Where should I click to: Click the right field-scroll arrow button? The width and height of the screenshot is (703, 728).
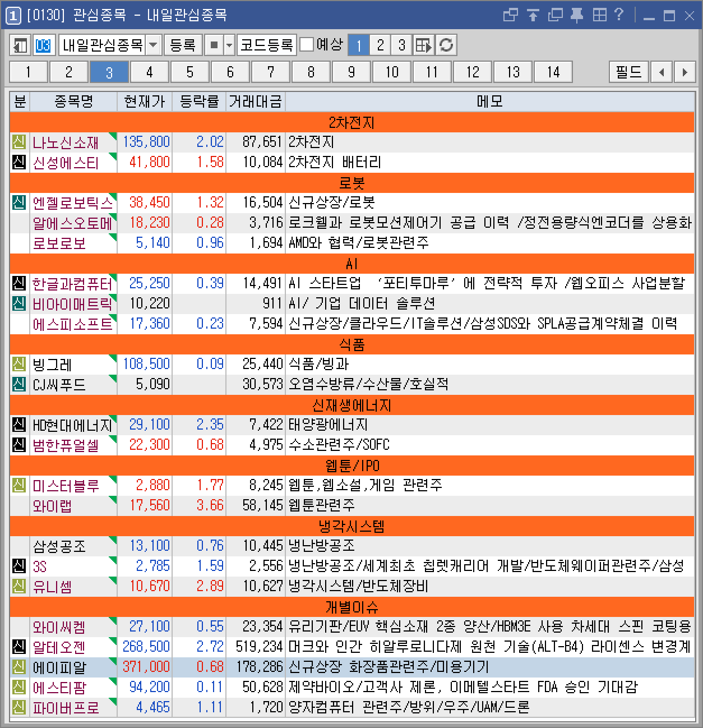(x=684, y=72)
